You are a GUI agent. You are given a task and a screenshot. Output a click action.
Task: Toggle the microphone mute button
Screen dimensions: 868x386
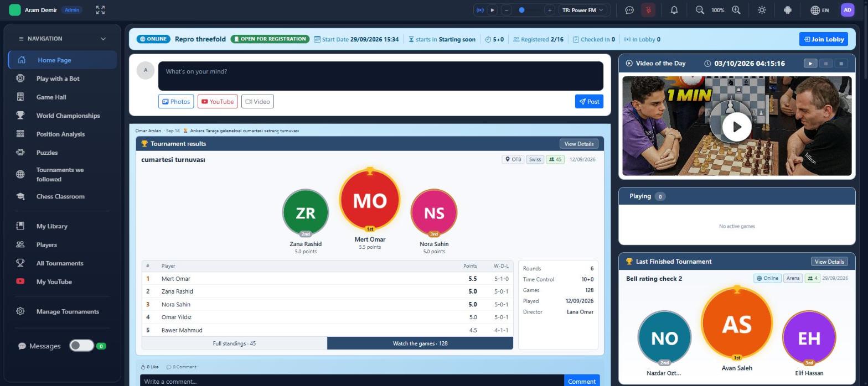tap(648, 10)
